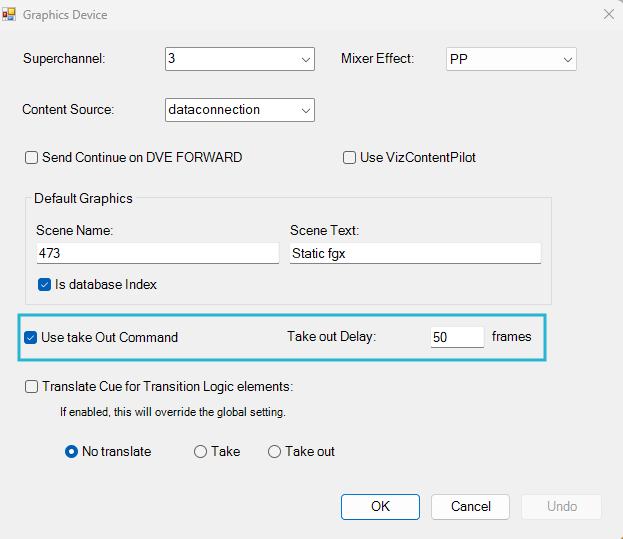The width and height of the screenshot is (623, 539).
Task: Enable Translate Cue for Transition Logic elements
Action: point(31,386)
